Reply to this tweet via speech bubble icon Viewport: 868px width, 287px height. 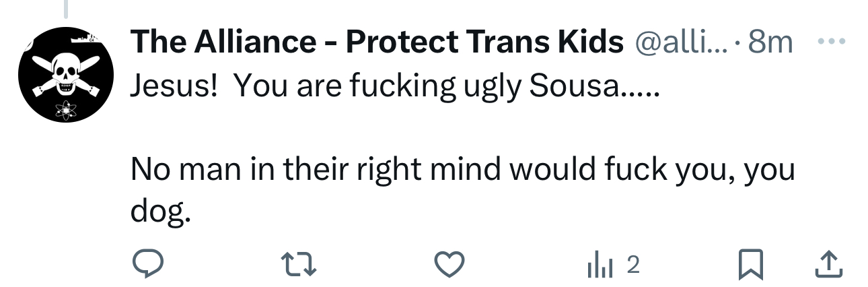(145, 265)
